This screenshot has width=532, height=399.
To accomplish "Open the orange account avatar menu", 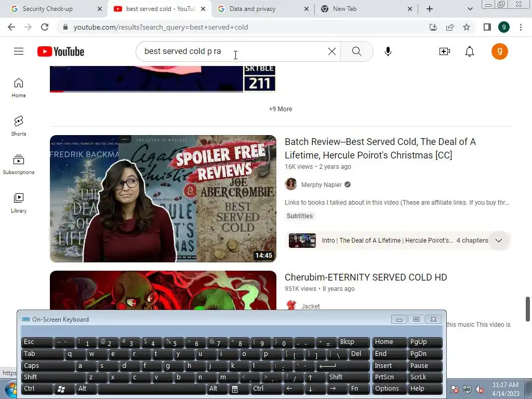I will (x=500, y=51).
